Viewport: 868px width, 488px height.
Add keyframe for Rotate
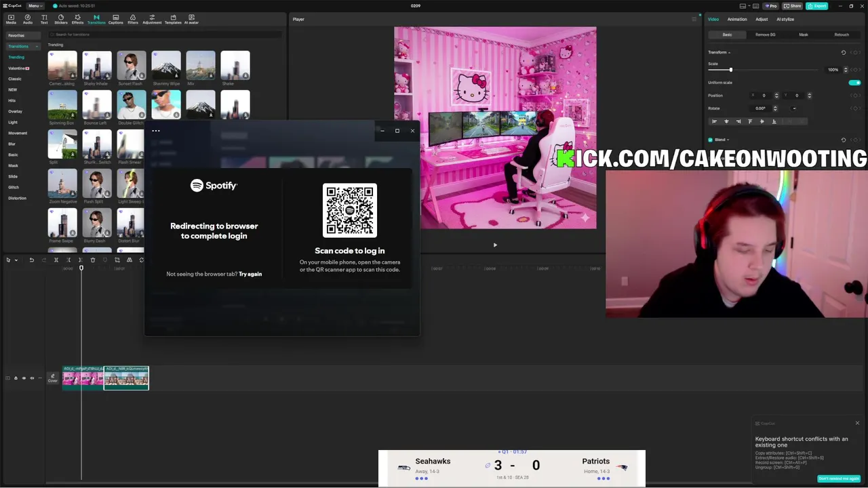[x=856, y=108]
